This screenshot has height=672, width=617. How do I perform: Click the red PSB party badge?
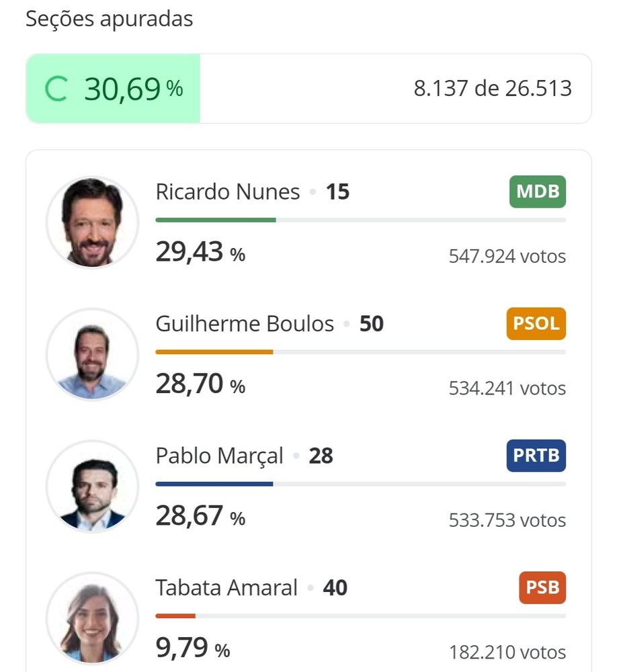point(542,587)
